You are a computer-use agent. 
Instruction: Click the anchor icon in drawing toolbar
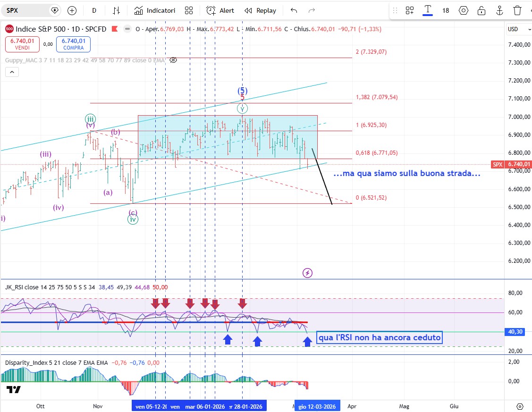coord(499,10)
